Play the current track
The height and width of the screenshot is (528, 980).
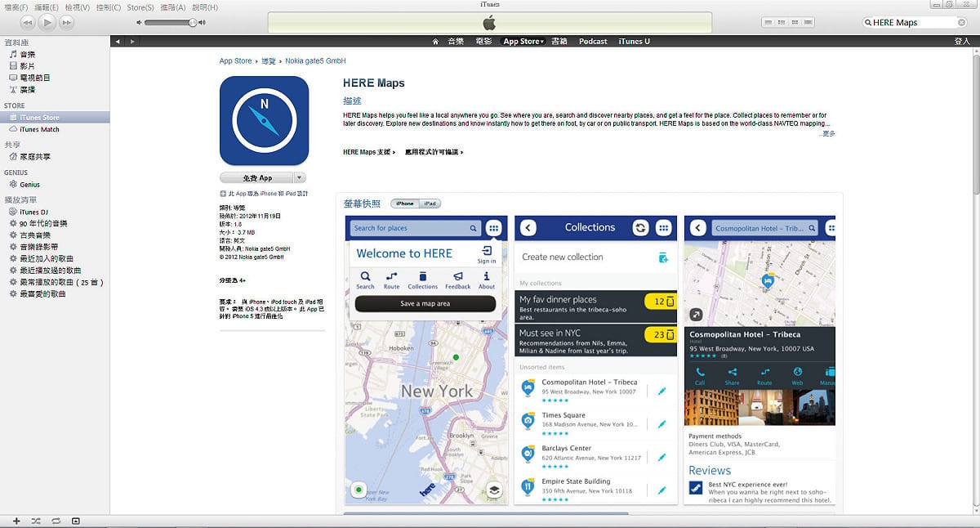tap(47, 22)
